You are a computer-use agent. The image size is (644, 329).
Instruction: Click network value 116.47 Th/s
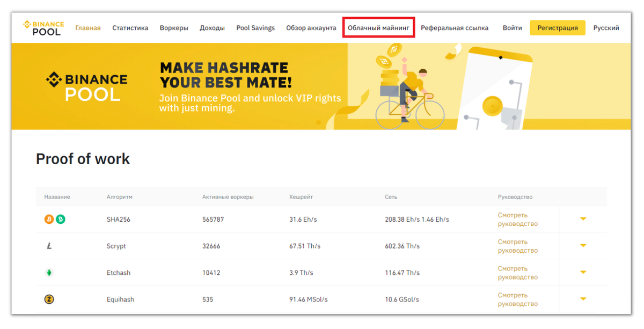point(402,273)
